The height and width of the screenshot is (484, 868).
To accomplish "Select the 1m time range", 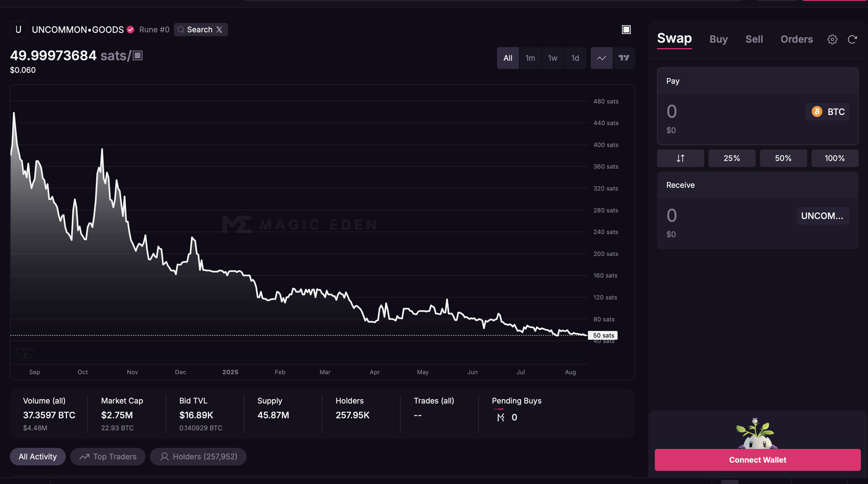I will (530, 58).
